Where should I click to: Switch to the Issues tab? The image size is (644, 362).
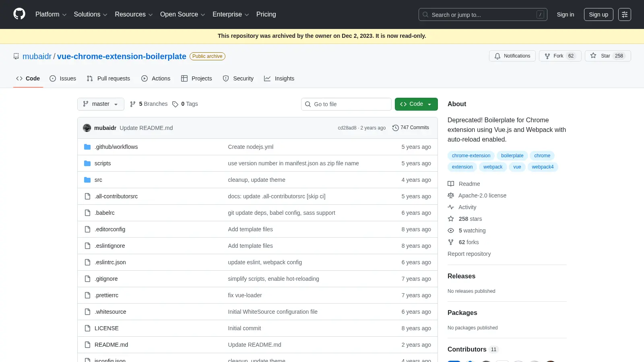(x=63, y=78)
